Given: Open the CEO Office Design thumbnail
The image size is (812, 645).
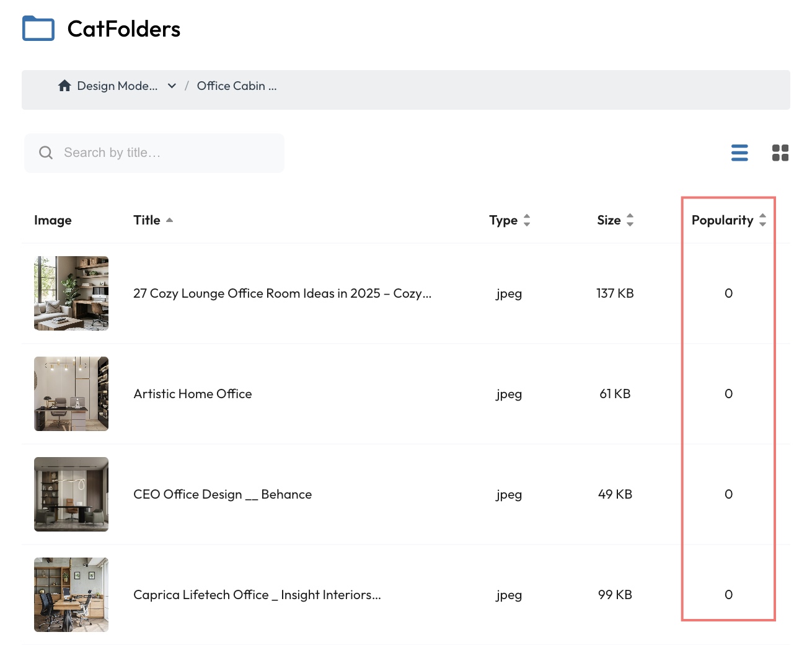Looking at the screenshot, I should pyautogui.click(x=71, y=494).
